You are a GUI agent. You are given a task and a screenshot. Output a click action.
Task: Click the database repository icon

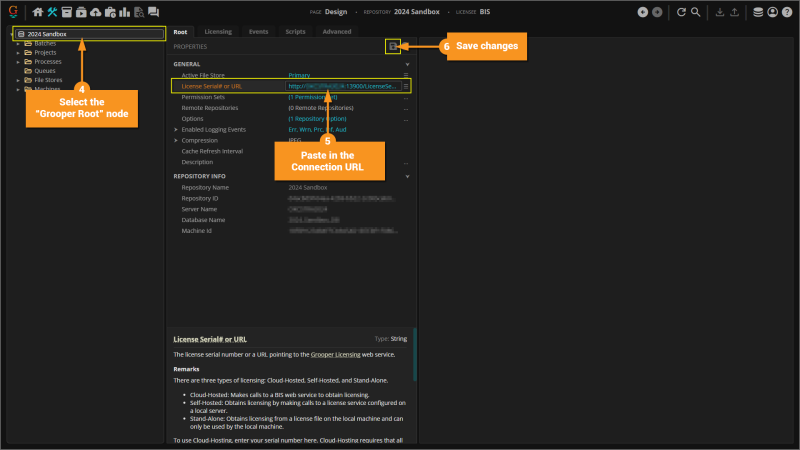pyautogui.click(x=757, y=12)
